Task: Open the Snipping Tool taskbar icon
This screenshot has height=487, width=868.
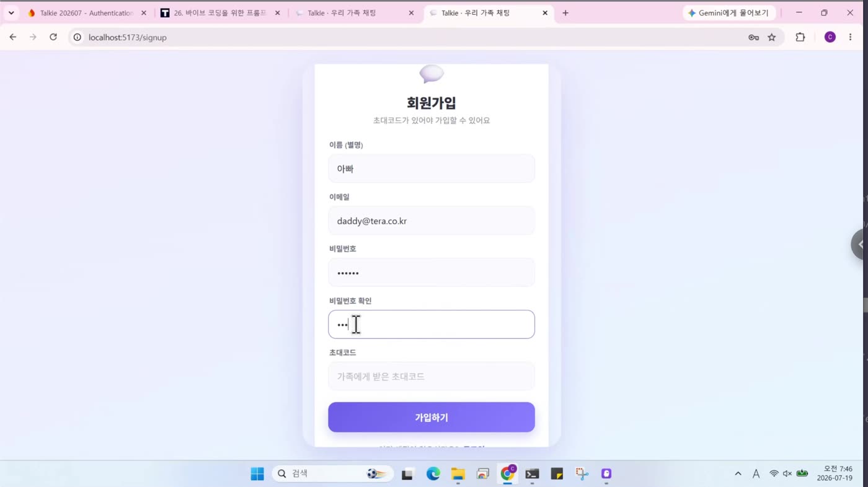Action: tap(582, 474)
